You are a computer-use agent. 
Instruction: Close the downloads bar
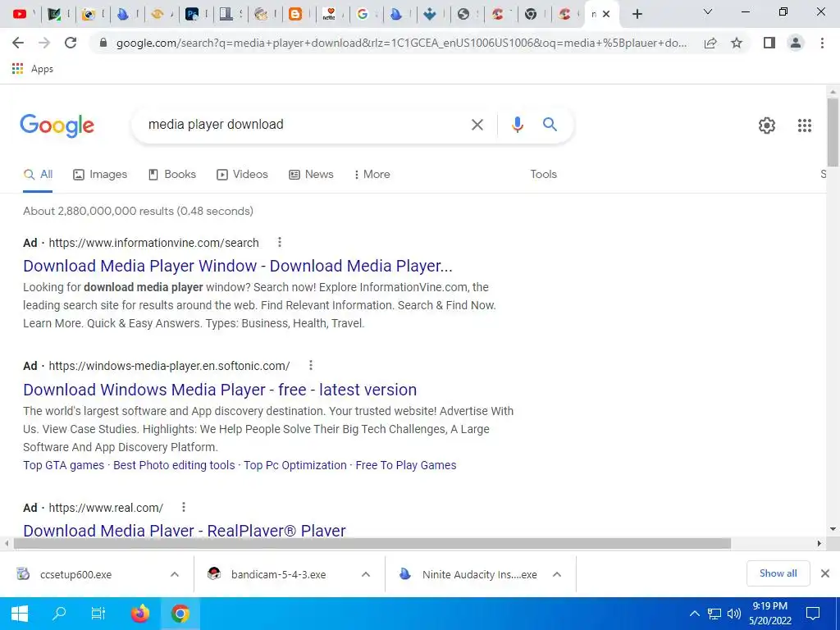825,573
